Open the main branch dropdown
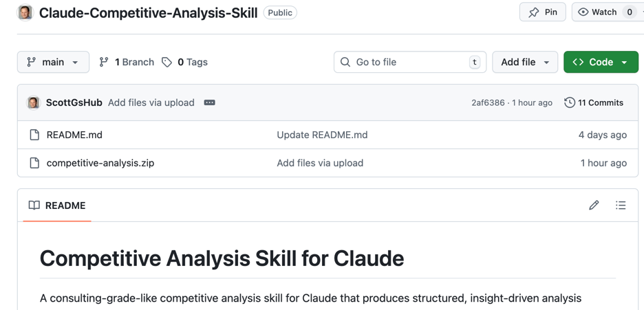Screen dimensions: 644x310 tap(53, 62)
